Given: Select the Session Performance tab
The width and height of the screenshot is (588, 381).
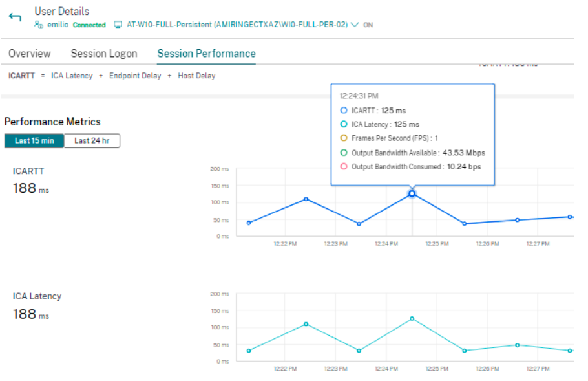Looking at the screenshot, I should click(x=206, y=54).
